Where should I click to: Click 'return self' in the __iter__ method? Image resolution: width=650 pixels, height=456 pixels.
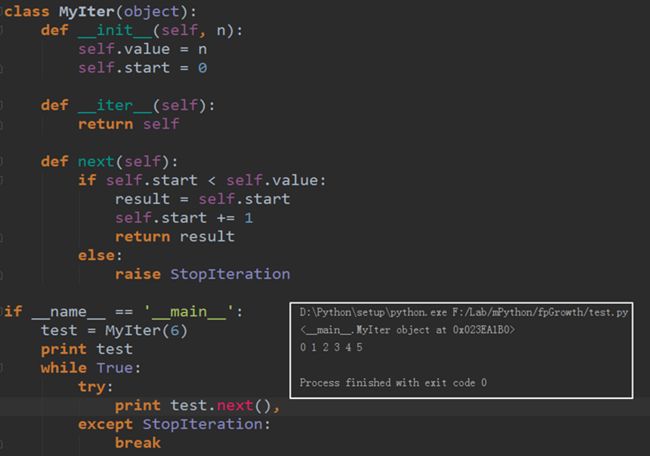[129, 124]
